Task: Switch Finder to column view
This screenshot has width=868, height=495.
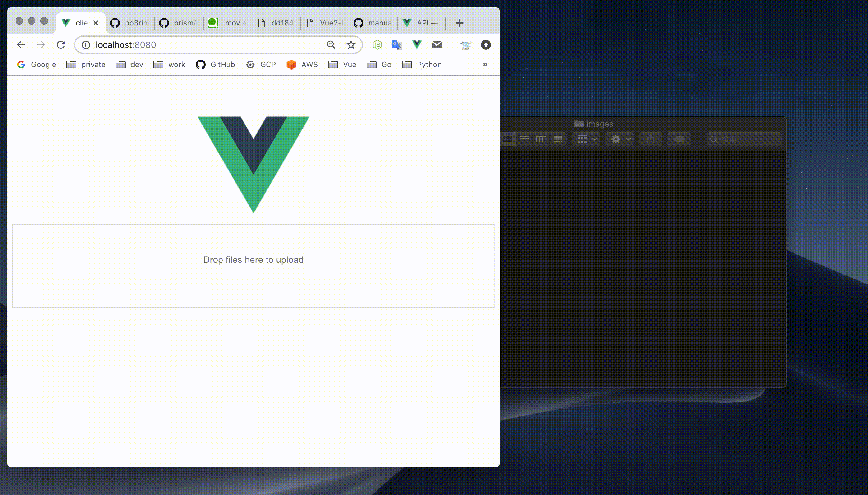Action: coord(541,139)
